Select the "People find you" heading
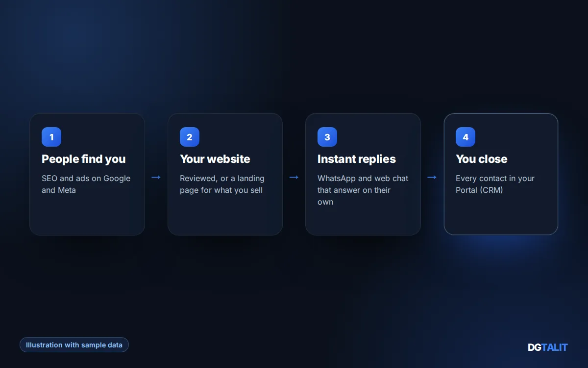This screenshot has width=588, height=368. click(x=84, y=159)
